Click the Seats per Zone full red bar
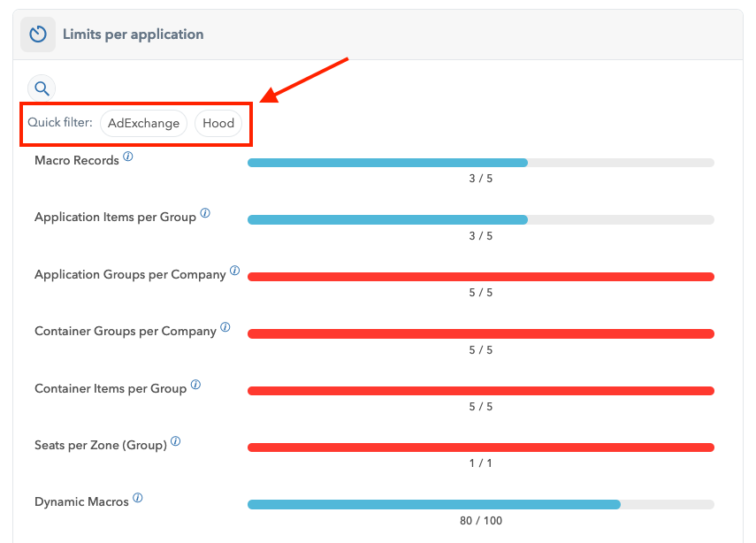Image resolution: width=756 pixels, height=543 pixels. (480, 447)
